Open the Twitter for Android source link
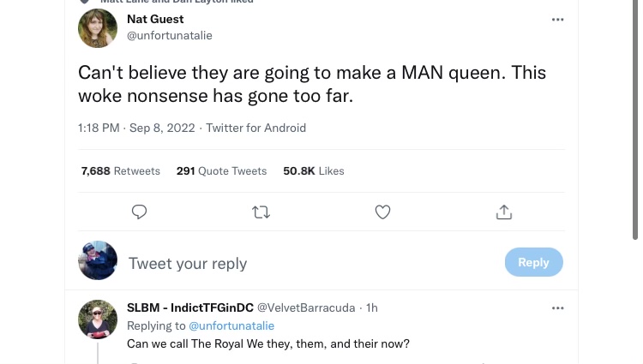Screen dimensions: 643x364 point(255,128)
